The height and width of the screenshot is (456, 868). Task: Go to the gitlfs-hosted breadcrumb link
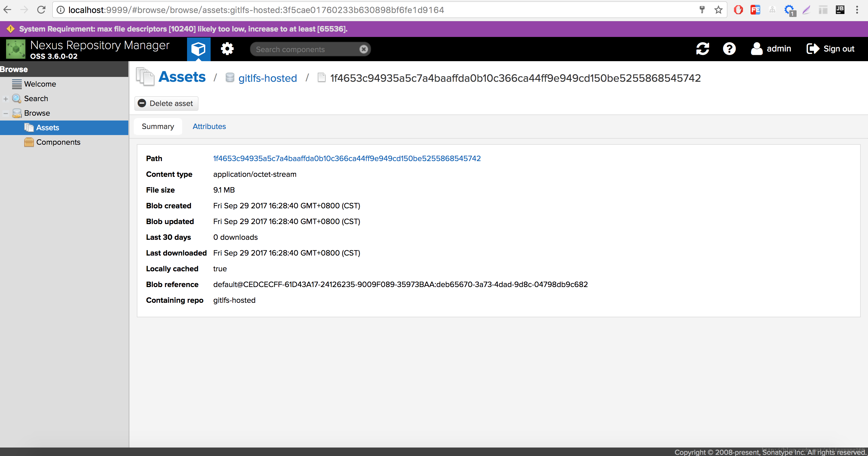click(268, 78)
